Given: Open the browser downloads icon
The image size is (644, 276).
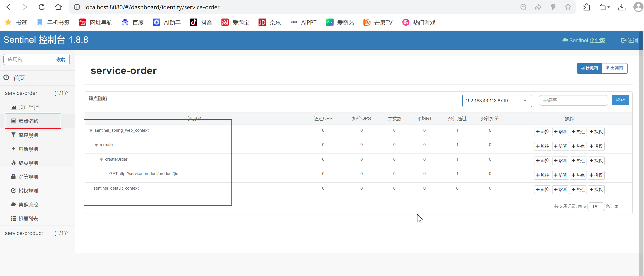Looking at the screenshot, I should (622, 7).
